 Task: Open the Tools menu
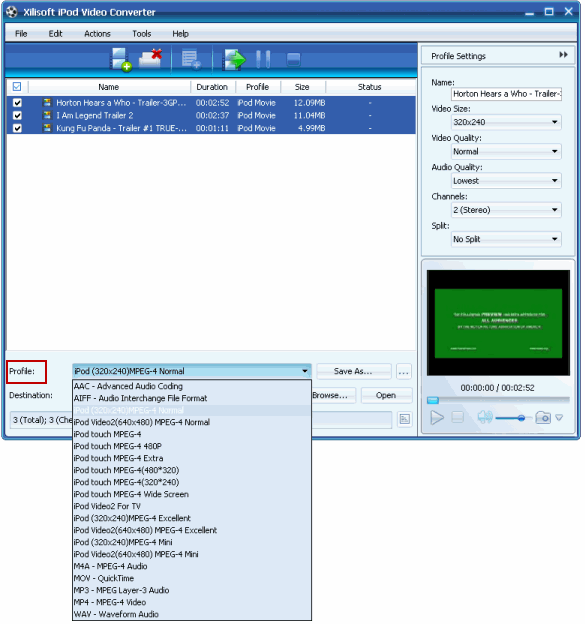(x=142, y=34)
